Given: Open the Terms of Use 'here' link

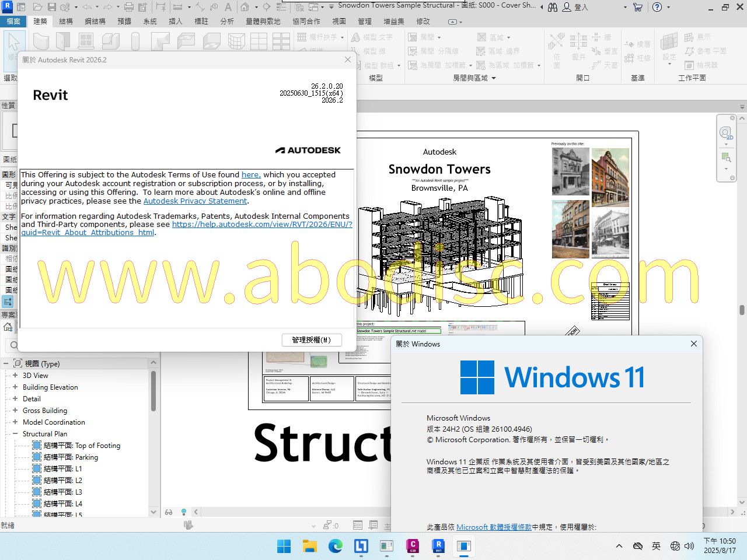Looking at the screenshot, I should coord(251,174).
